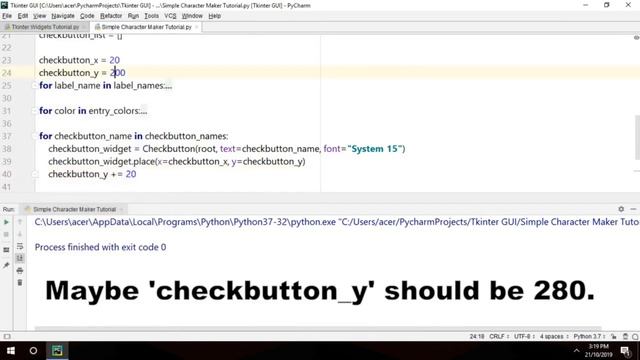The height and width of the screenshot is (360, 640).
Task: Expand the folded 'for label_name in label_names' block
Action: 35,85
